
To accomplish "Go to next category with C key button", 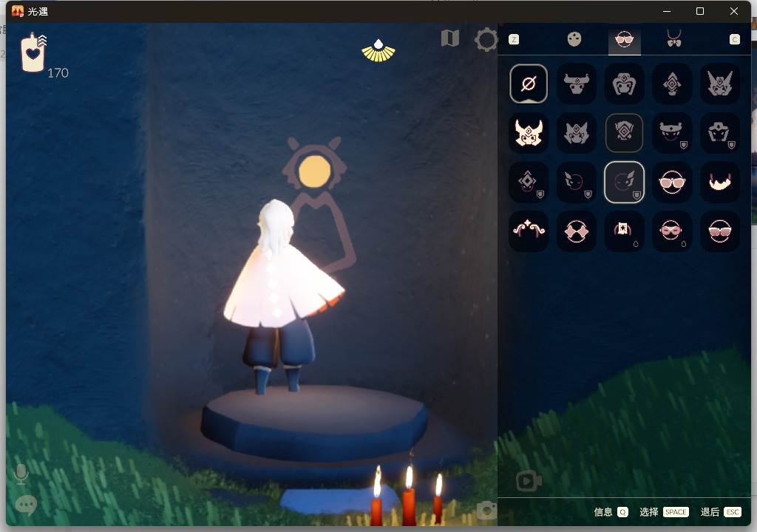I will point(734,40).
